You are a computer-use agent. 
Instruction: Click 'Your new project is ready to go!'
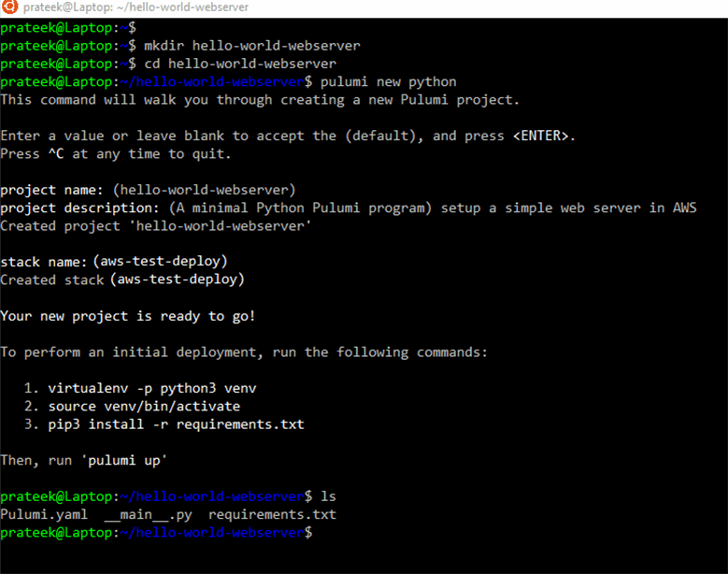pos(128,316)
